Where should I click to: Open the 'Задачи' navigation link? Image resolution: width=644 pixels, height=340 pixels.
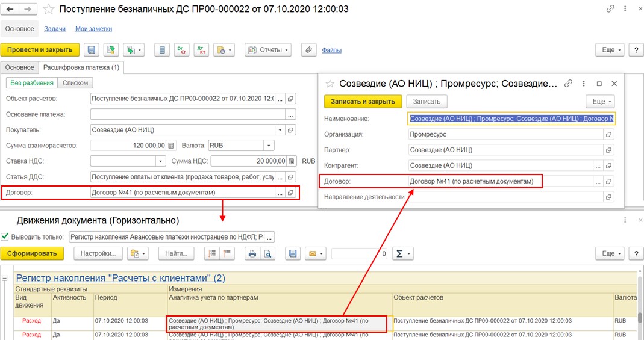[56, 29]
